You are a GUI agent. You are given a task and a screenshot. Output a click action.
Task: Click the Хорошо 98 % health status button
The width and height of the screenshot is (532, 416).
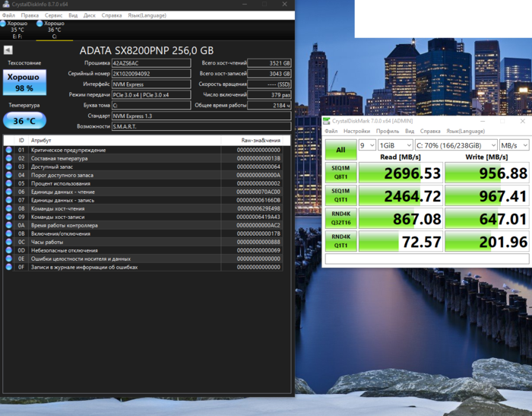point(24,82)
